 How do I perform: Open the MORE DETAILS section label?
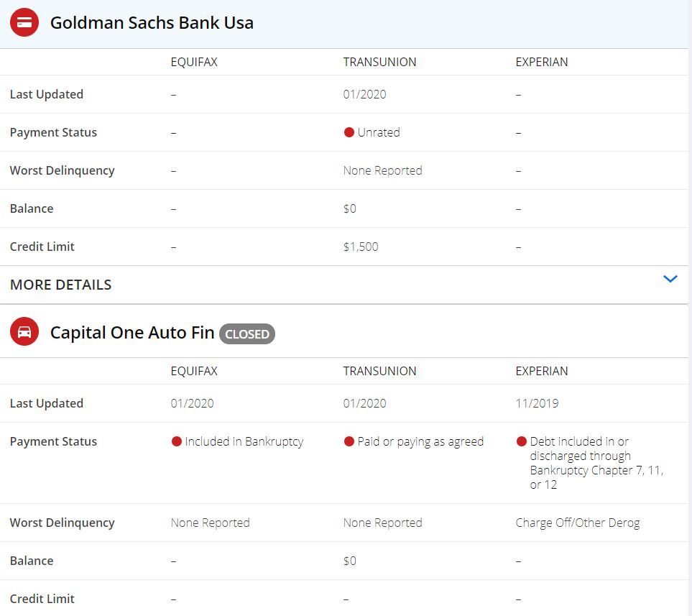(x=61, y=285)
